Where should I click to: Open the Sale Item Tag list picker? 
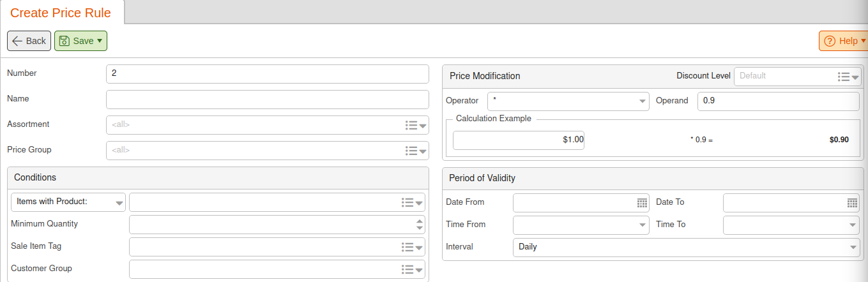click(x=412, y=247)
